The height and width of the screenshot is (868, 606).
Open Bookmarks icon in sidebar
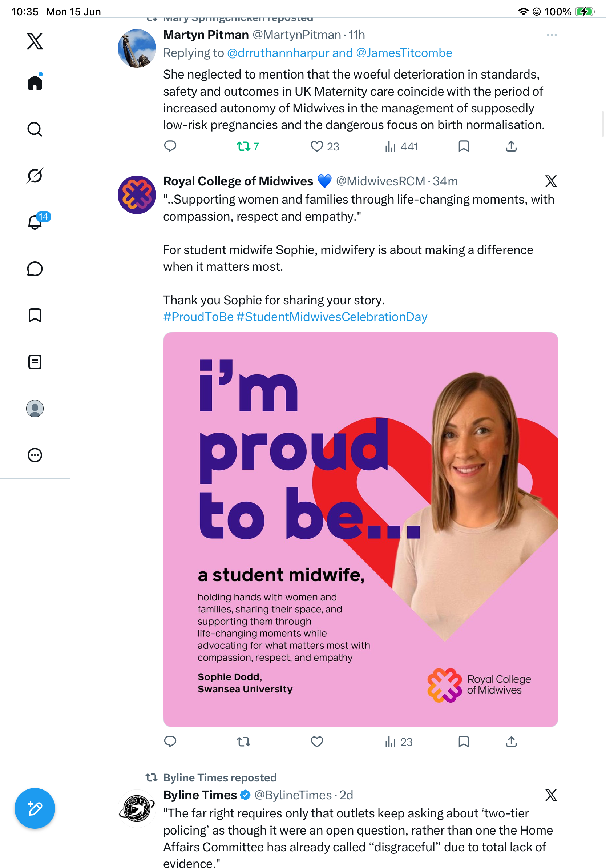[35, 315]
